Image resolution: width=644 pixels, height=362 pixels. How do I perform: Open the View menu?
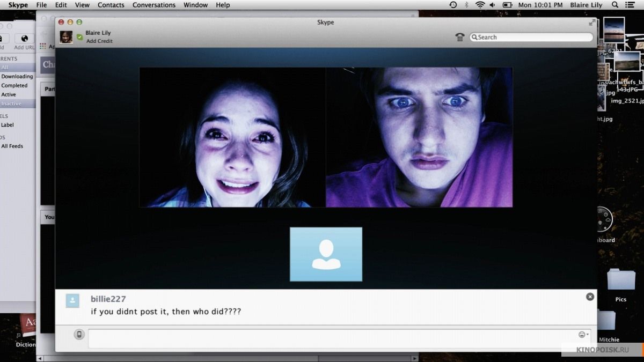coord(82,5)
